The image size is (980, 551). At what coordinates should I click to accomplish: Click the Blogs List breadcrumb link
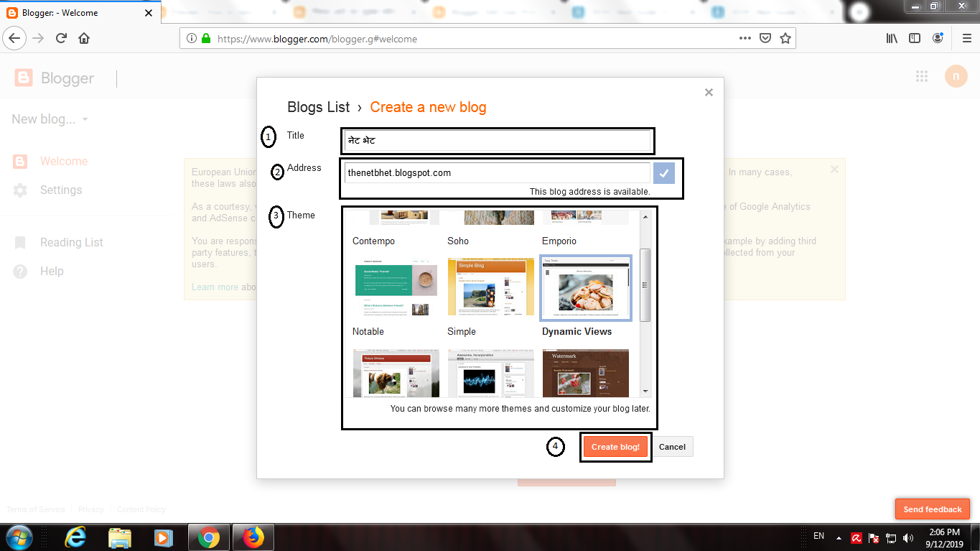[319, 107]
